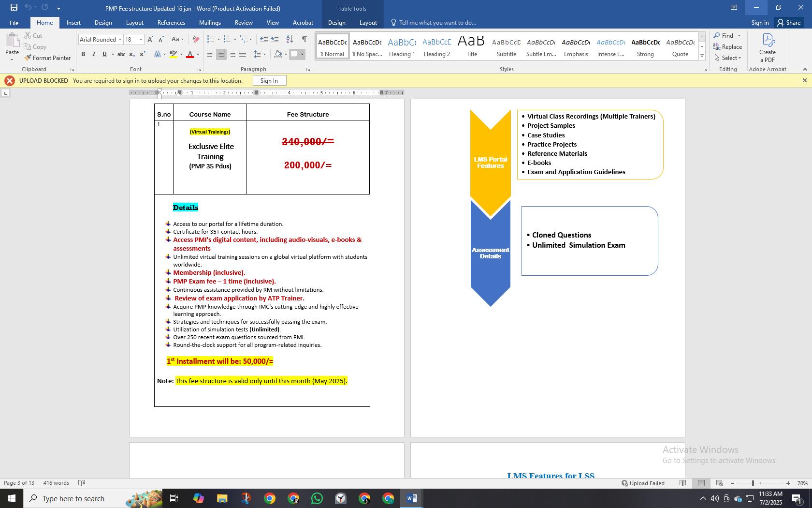Apply the yellow text highlight color

pos(174,54)
